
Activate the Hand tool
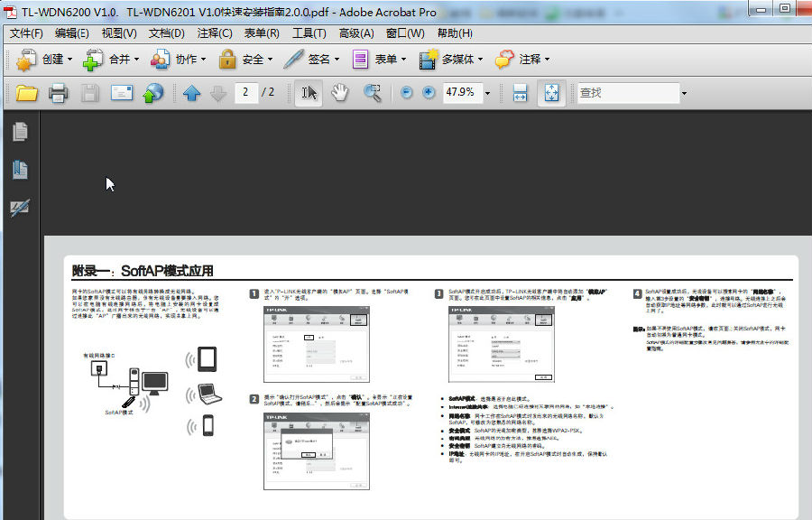click(340, 93)
